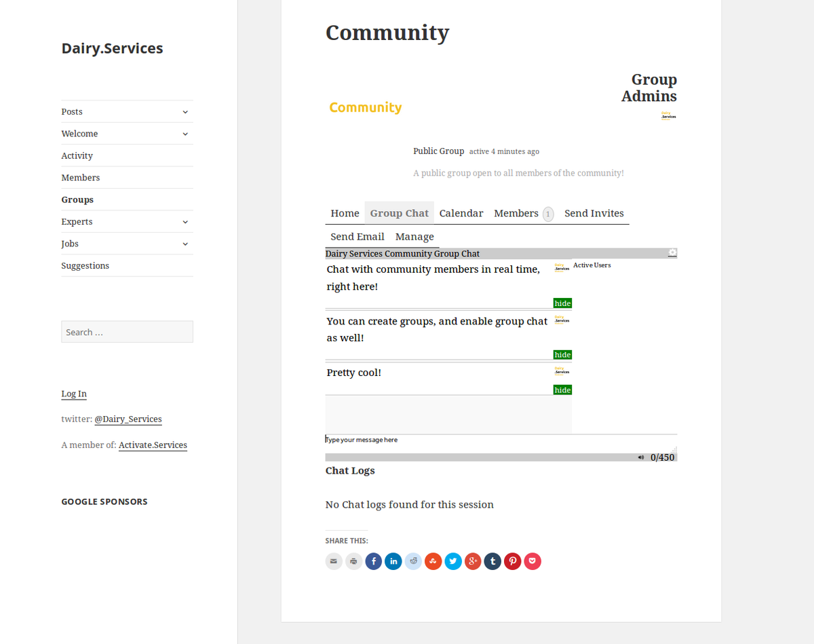Open the Activate.Services link
This screenshot has height=644, width=814.
click(153, 445)
